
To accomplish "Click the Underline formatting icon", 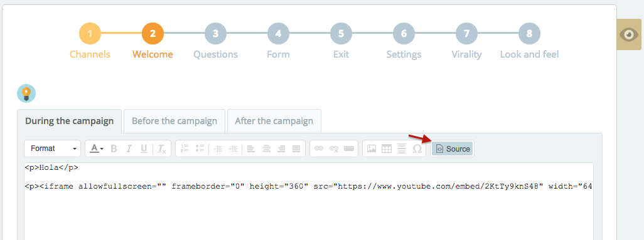I will tap(144, 149).
